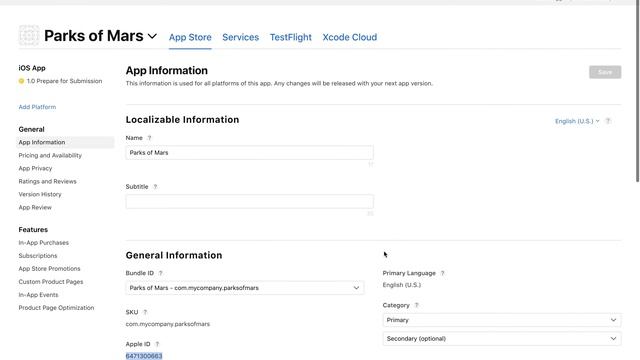Open App Review in the sidebar
Image resolution: width=640 pixels, height=360 pixels.
click(35, 207)
